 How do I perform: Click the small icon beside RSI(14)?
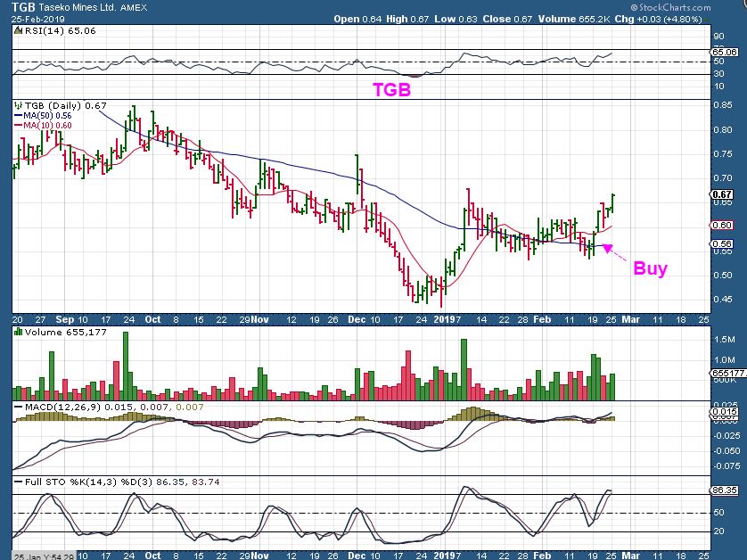pyautogui.click(x=18, y=30)
